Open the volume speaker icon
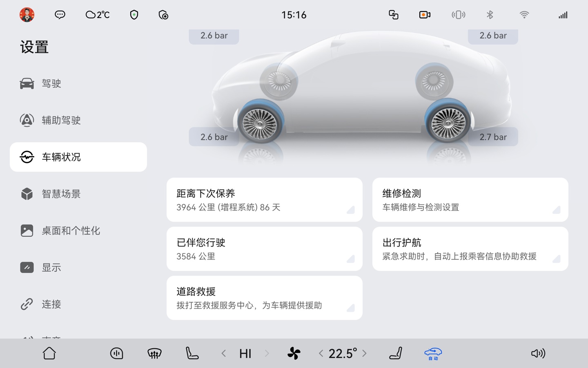The image size is (588, 368). click(x=538, y=353)
